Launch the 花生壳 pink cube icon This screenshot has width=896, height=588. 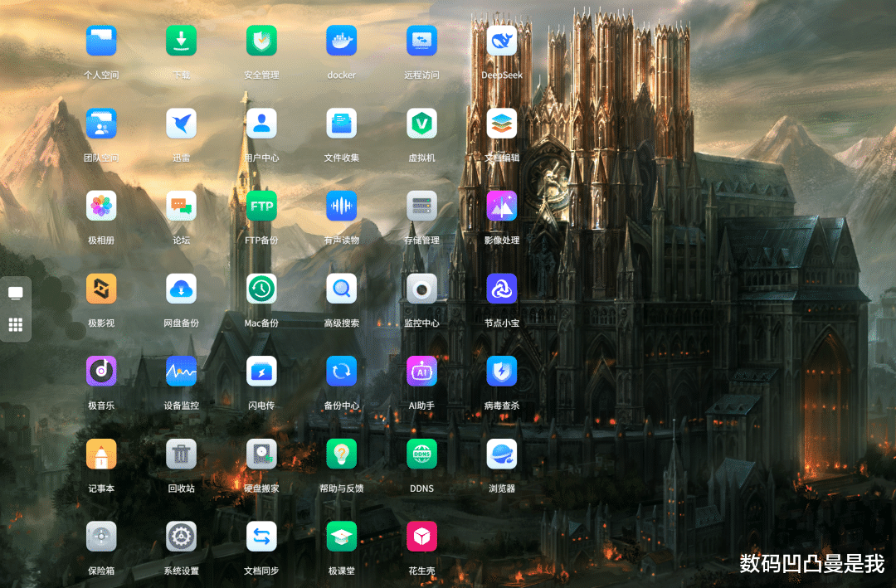421,536
